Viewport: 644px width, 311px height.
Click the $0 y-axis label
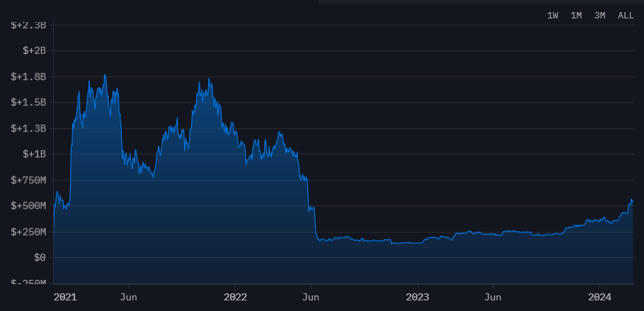point(39,258)
